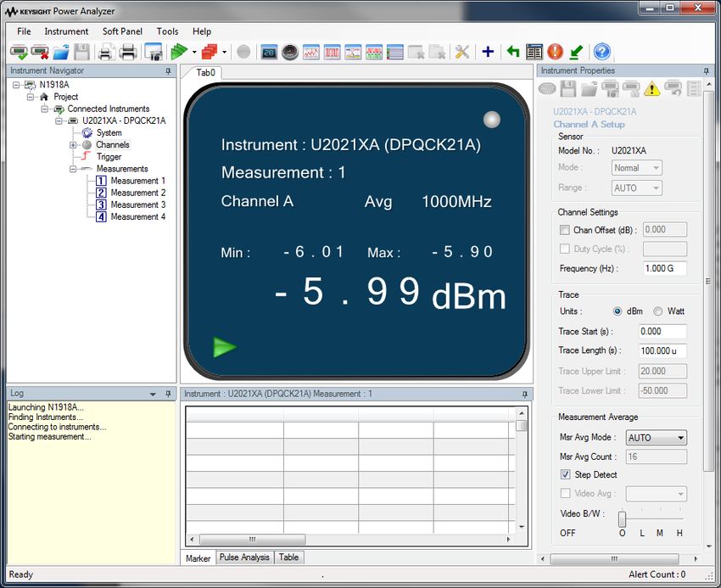Click the red zigzag line chart icon
Screen dimensions: 721x588
point(310,53)
